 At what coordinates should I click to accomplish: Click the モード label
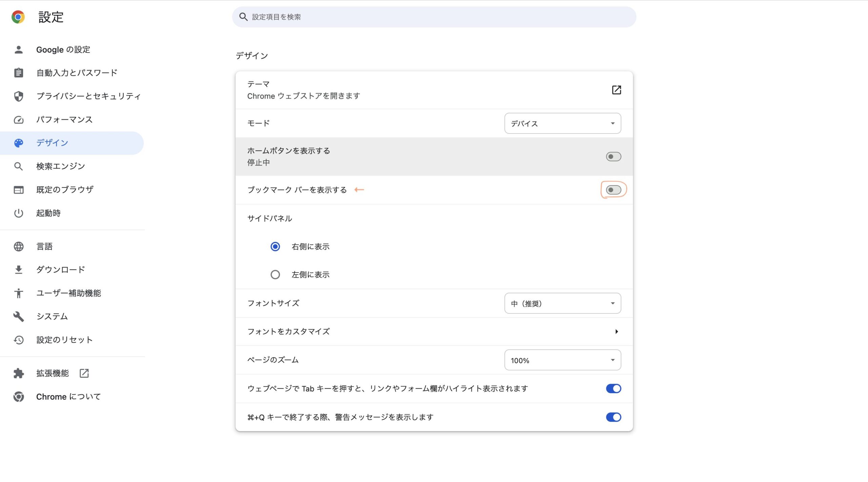click(x=258, y=123)
